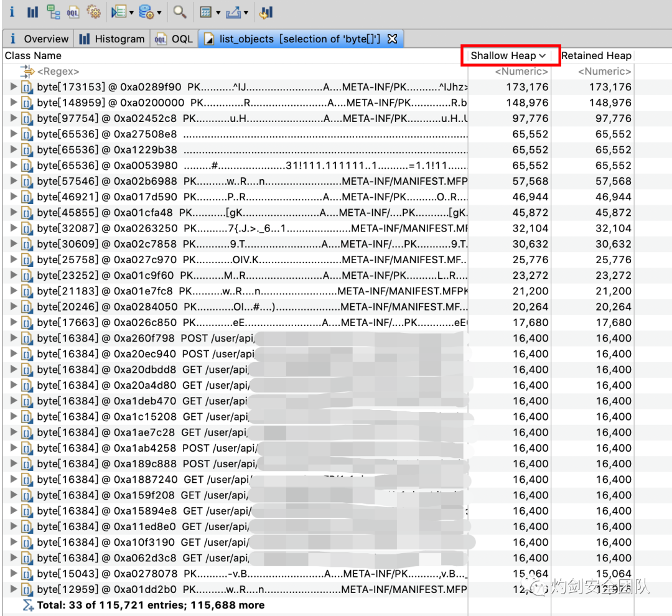Screen dimensions: 672x616
Task: Sort by the Retained Heap column header
Action: tap(596, 56)
